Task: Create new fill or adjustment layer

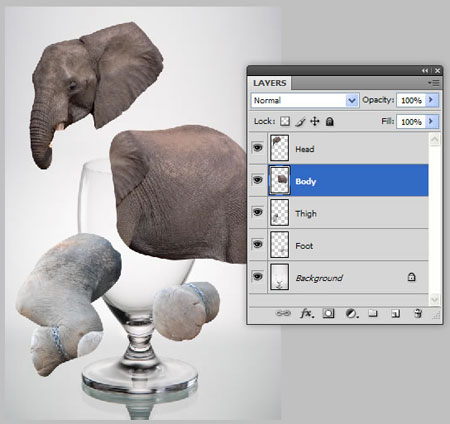Action: point(351,313)
